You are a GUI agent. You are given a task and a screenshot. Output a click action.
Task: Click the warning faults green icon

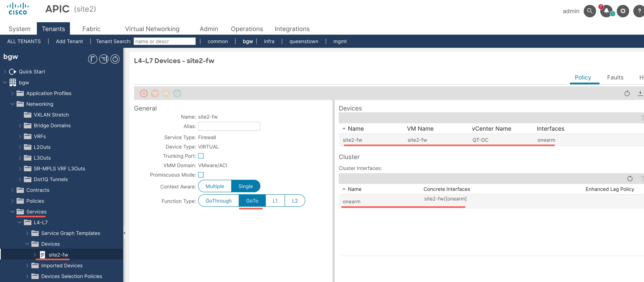[177, 93]
